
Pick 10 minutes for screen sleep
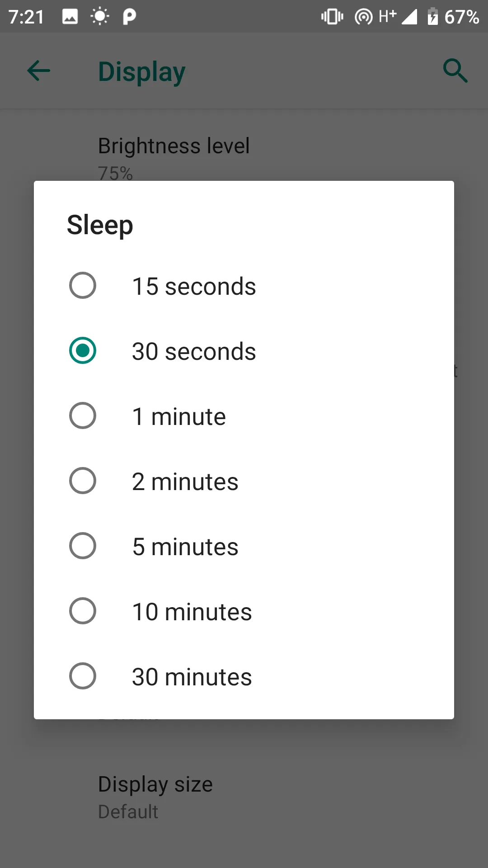(191, 612)
